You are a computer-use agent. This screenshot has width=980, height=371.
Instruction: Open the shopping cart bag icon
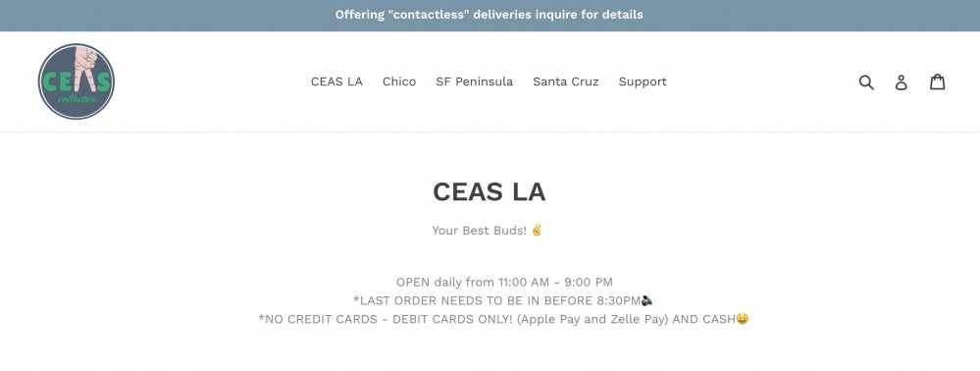(x=937, y=81)
